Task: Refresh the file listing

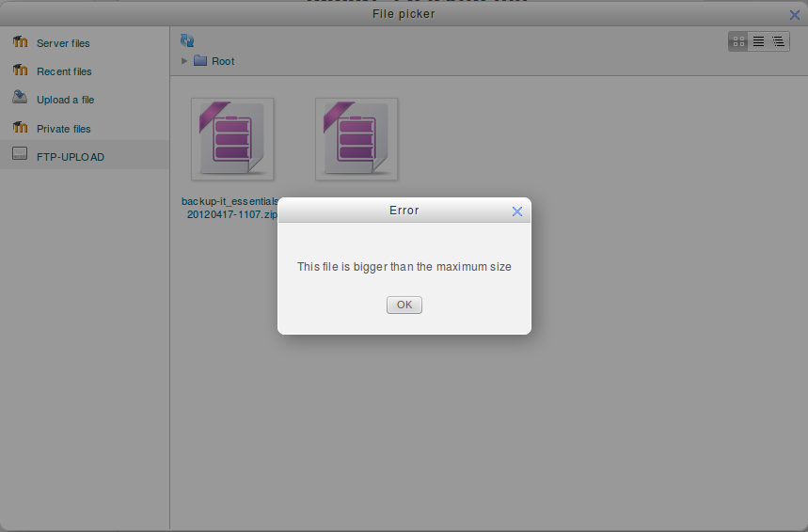Action: [187, 40]
